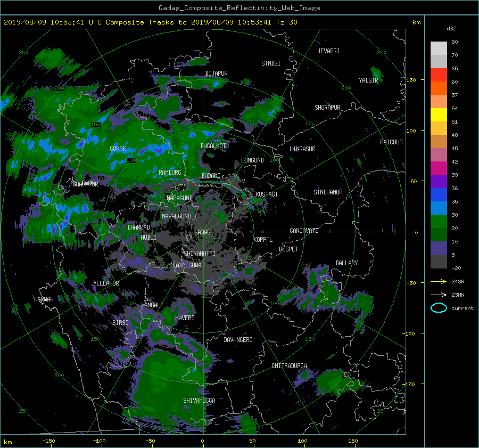
Task: Click the GADAG radar center label
Action: tap(202, 232)
